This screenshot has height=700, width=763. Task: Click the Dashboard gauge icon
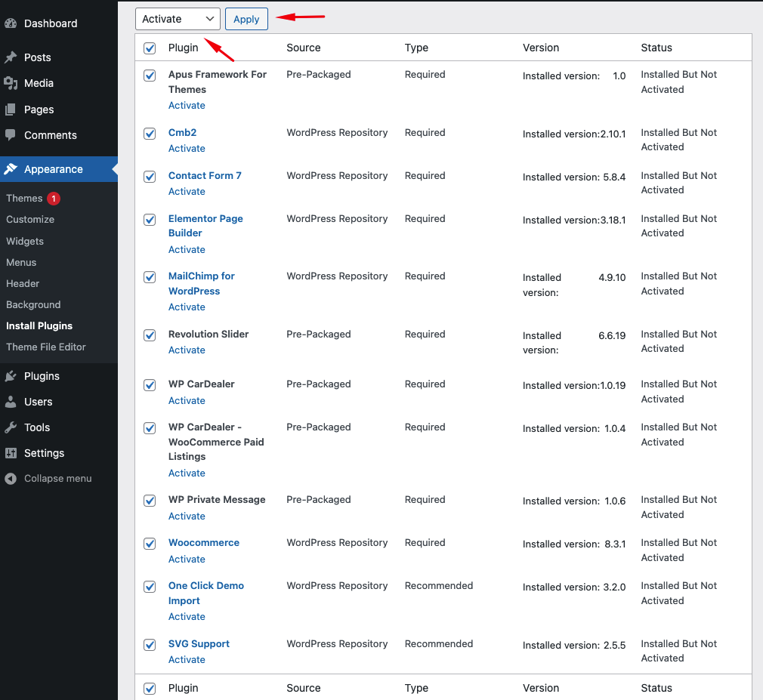(x=11, y=23)
